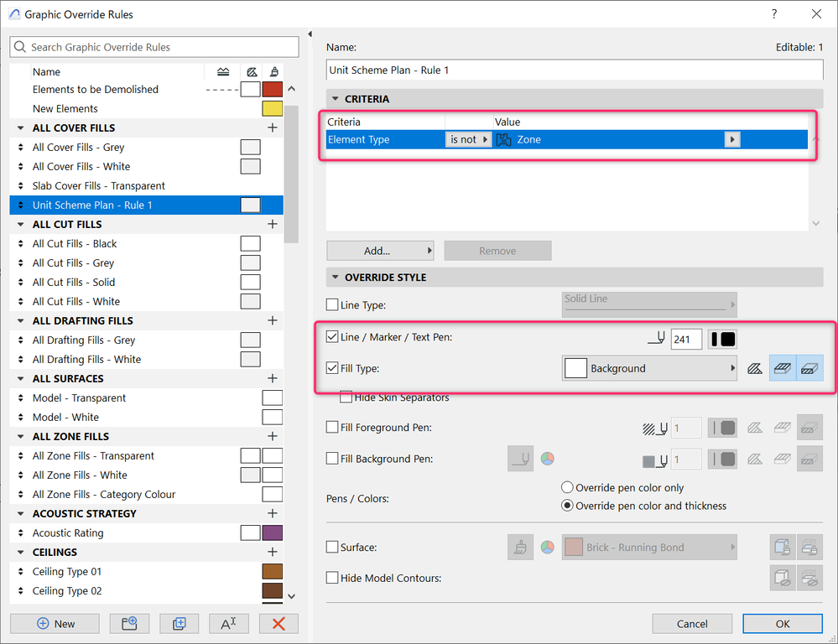Uncheck Line / Marker / Text Pen
This screenshot has width=838, height=644.
332,337
